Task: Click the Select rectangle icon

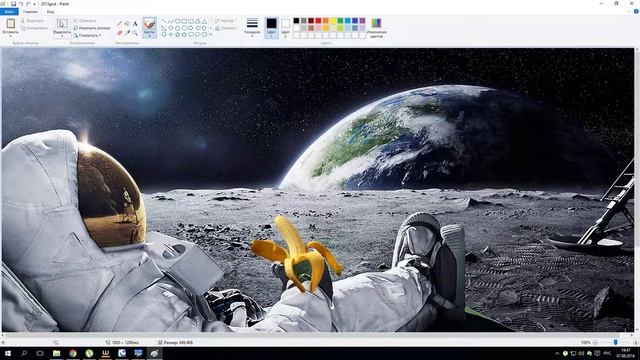Action: tap(62, 24)
